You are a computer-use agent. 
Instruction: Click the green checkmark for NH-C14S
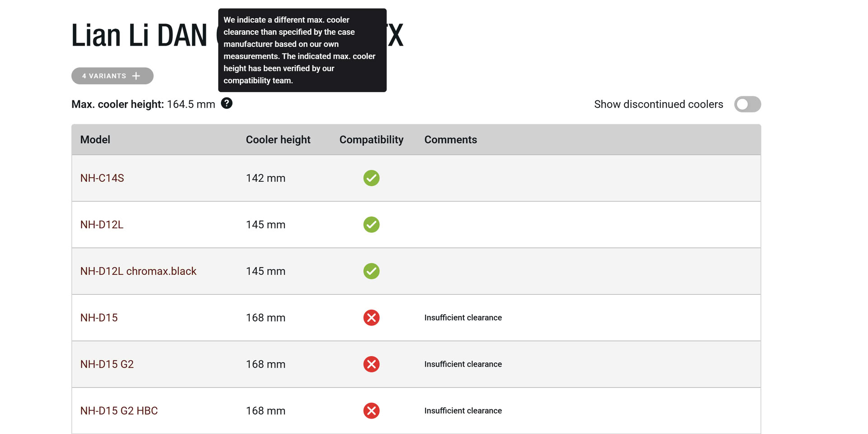point(371,178)
